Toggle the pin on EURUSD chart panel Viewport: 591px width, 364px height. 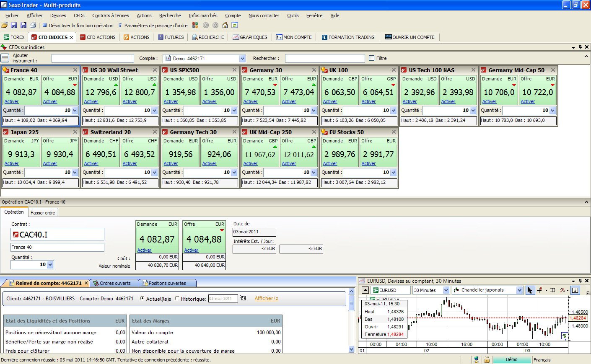(580, 281)
